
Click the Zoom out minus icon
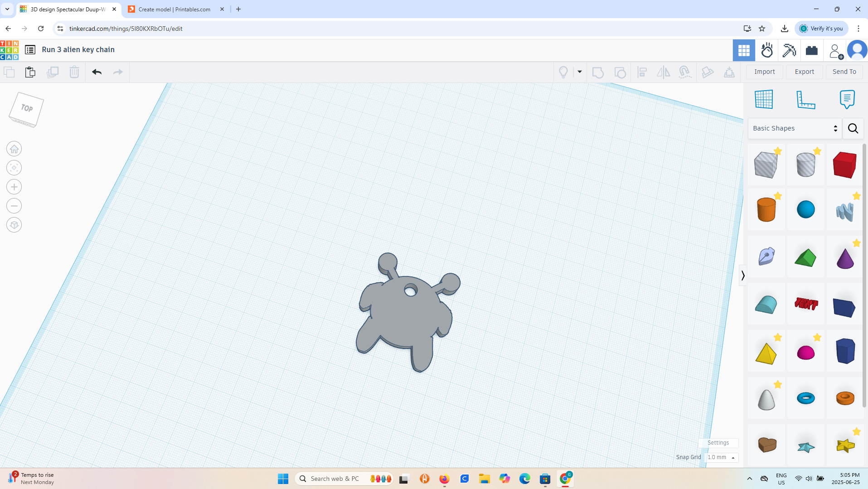[14, 206]
